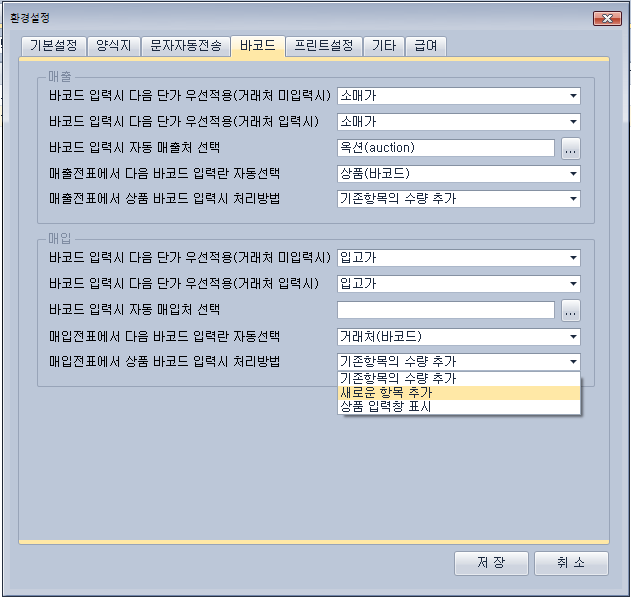Open the 문자자동전송 tab
631x598 pixels.
(x=186, y=45)
